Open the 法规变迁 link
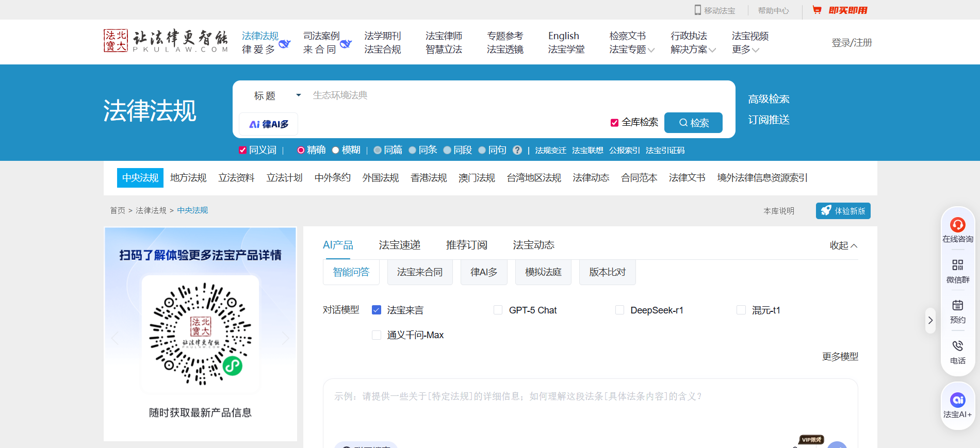The height and width of the screenshot is (448, 980). (550, 151)
